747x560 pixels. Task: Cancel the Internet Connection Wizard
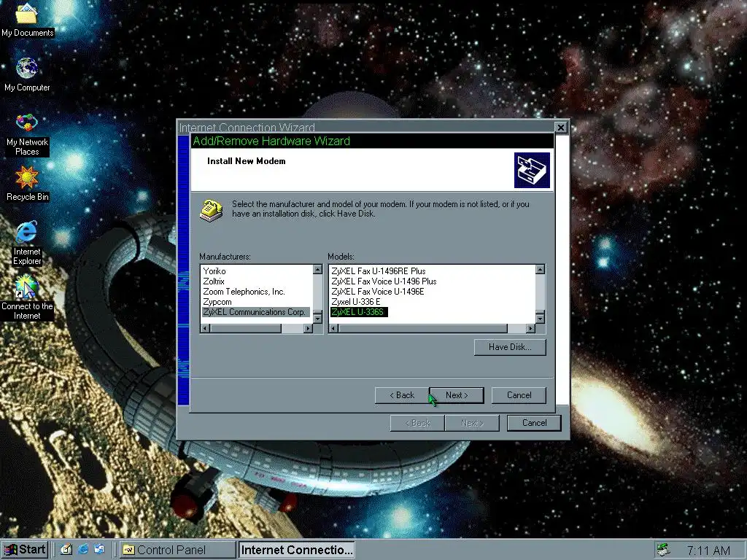534,423
